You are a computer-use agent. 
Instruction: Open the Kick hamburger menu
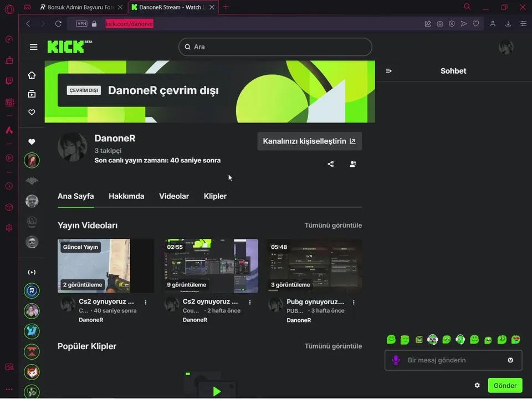click(33, 47)
